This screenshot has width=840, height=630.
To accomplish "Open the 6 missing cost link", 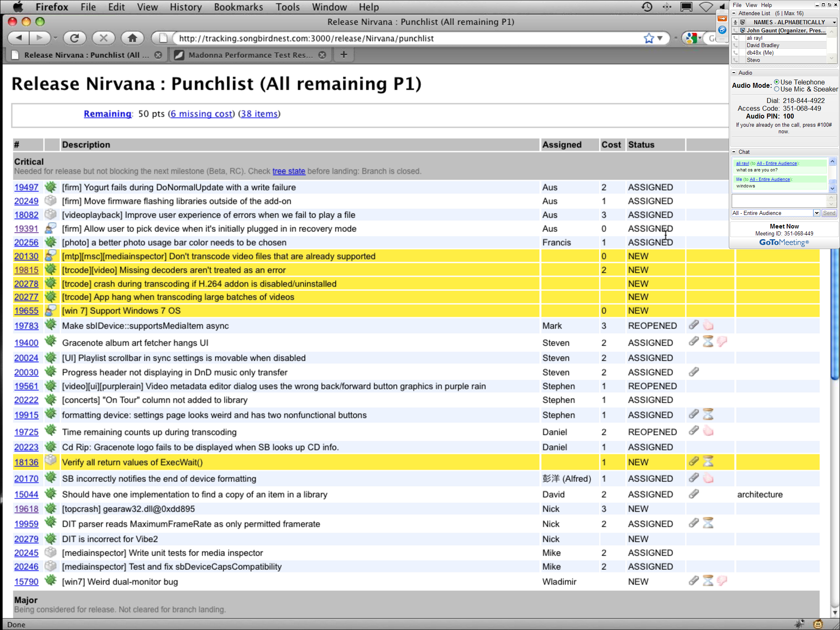I will (201, 114).
